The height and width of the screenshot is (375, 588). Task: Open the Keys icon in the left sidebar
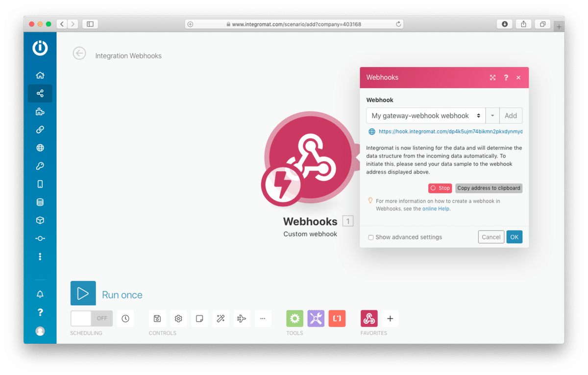[40, 165]
